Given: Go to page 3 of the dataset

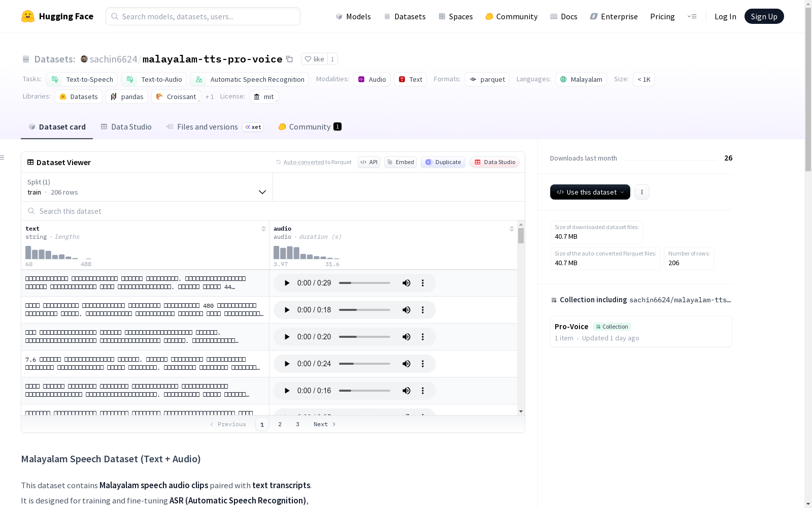Looking at the screenshot, I should click(297, 424).
